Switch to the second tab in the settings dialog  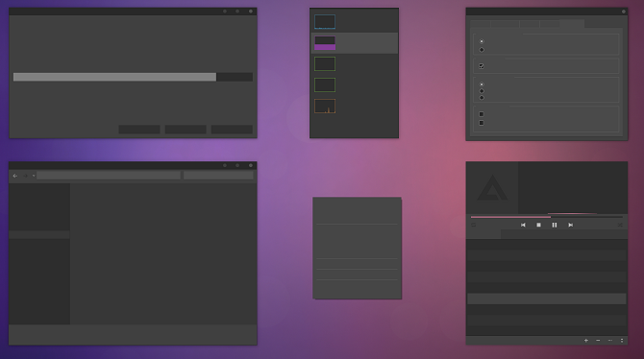505,24
